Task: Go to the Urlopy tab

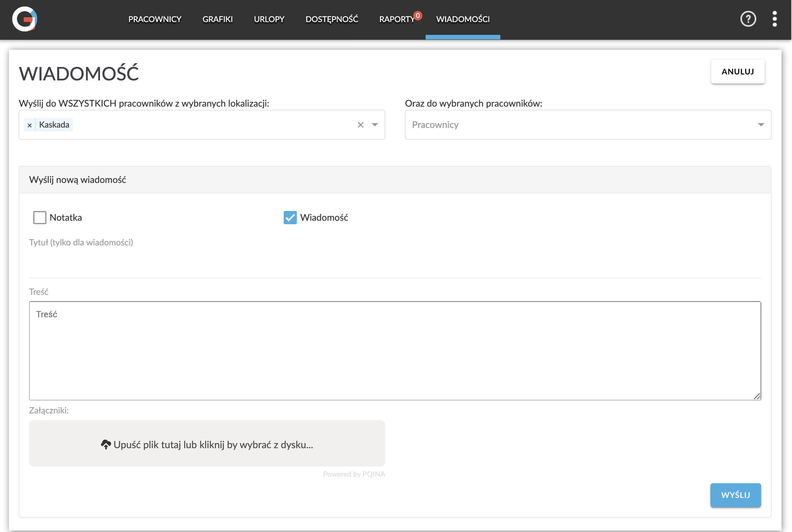Action: 269,19
